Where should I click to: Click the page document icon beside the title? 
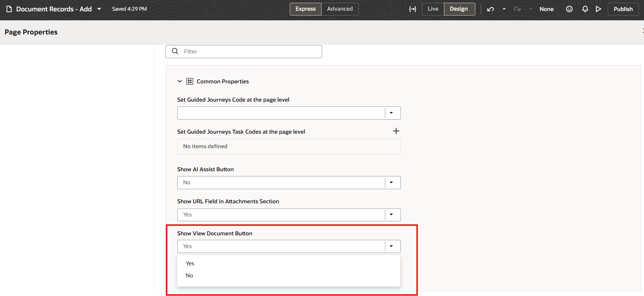[9, 9]
